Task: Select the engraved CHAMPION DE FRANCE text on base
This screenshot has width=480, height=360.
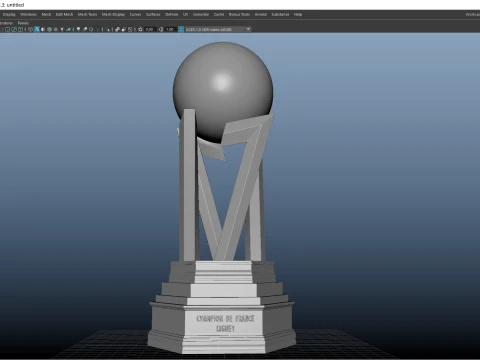Action: [x=225, y=319]
